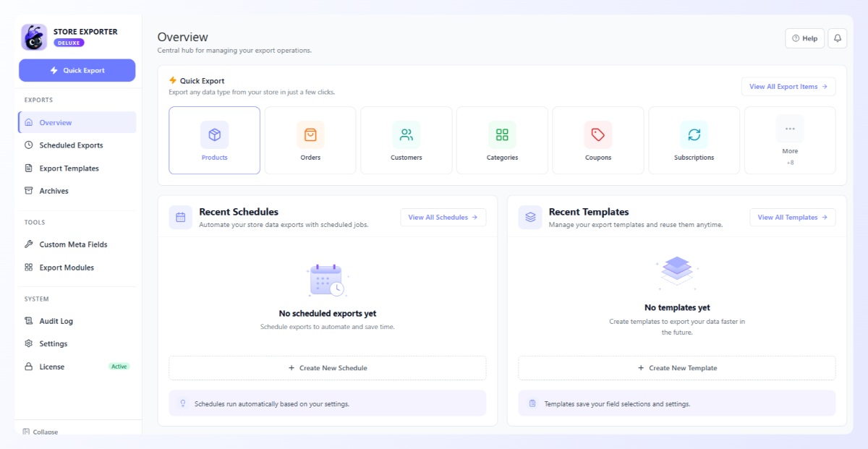Click "No scheduled exports yet" text
Screen dimensions: 868x449
tap(328, 314)
